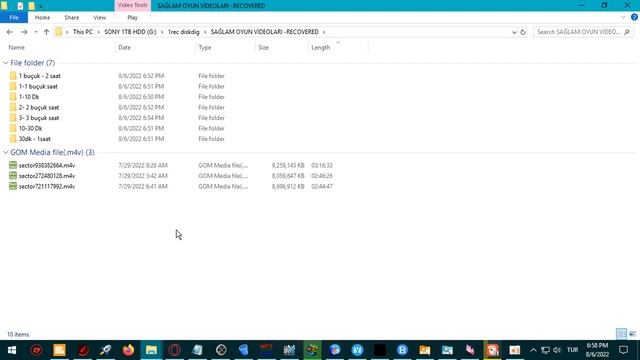The width and height of the screenshot is (640, 360).
Task: Go back with the Back arrow
Action: coord(9,32)
